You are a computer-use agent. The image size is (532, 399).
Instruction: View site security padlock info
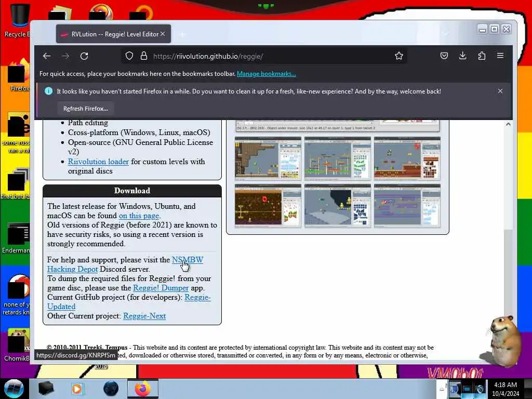[x=144, y=56]
